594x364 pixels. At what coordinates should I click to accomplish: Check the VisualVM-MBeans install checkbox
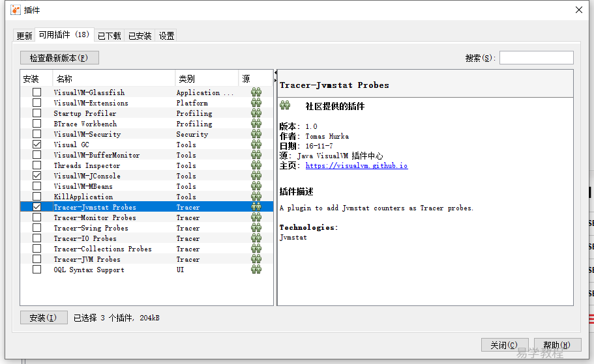click(37, 186)
